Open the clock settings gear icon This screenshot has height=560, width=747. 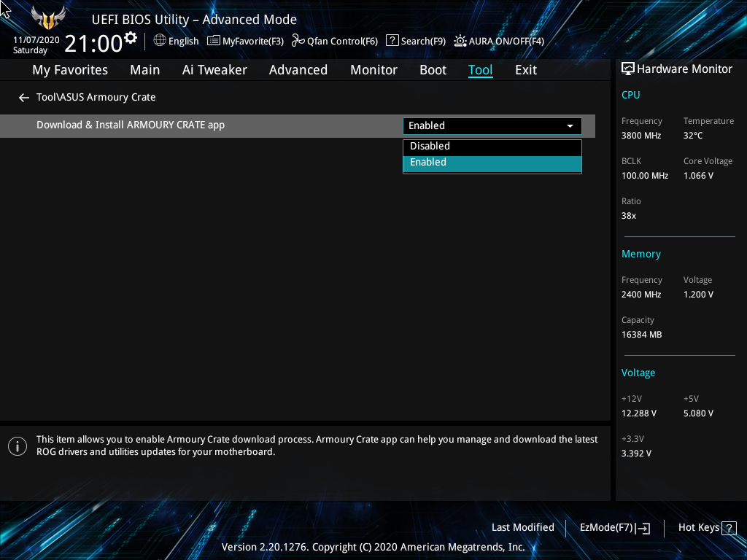click(131, 38)
